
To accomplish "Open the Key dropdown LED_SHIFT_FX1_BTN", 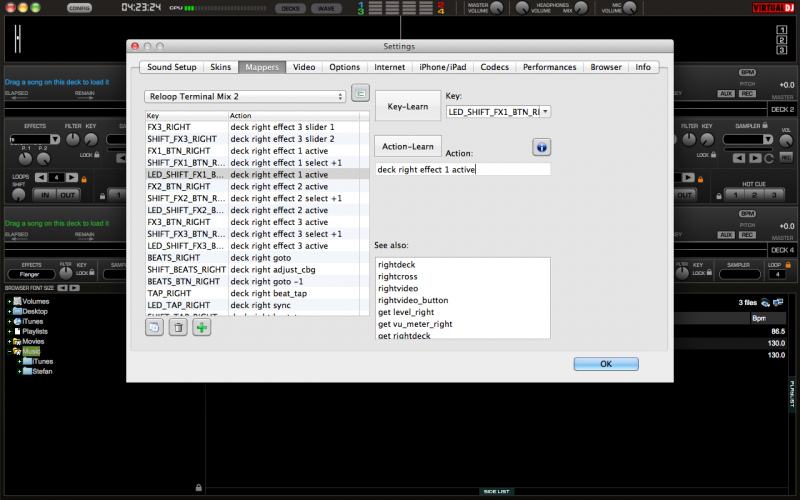I will [x=498, y=112].
